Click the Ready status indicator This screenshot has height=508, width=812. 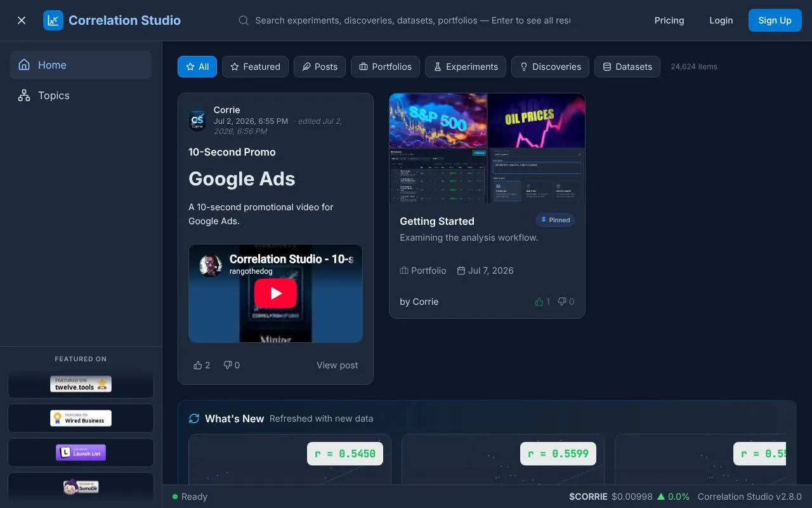190,497
